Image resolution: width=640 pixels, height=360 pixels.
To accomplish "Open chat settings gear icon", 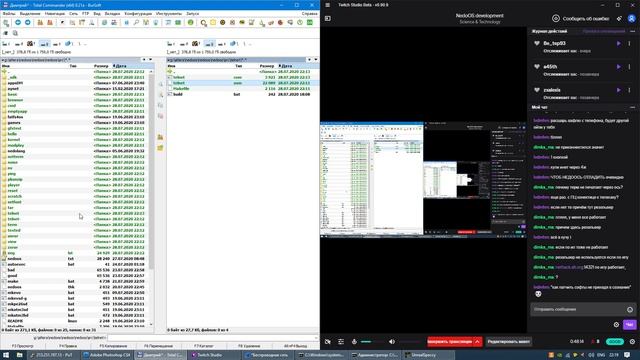I will pyautogui.click(x=616, y=325).
